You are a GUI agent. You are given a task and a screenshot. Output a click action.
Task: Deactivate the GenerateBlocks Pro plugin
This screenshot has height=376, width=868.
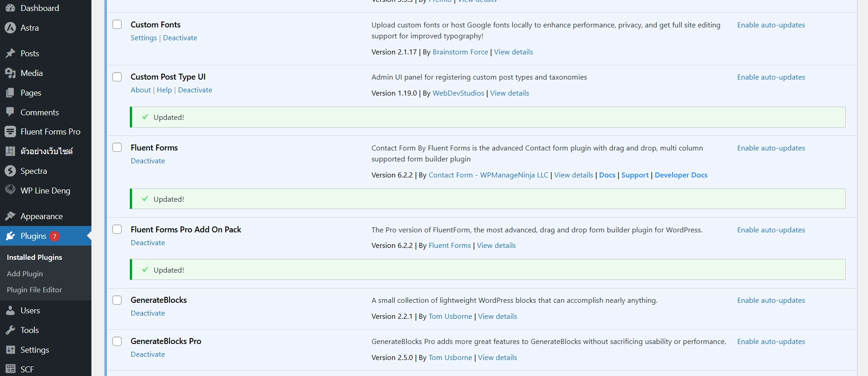(148, 354)
